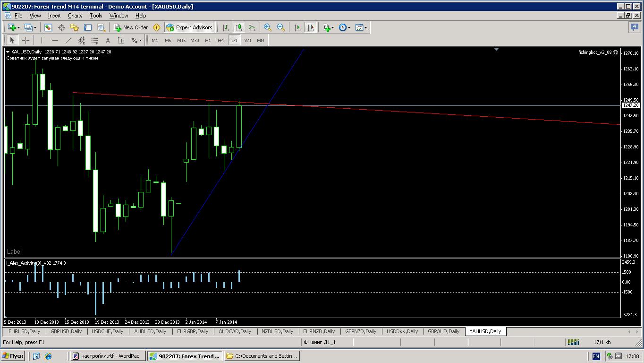Open the Insert menu
The height and width of the screenshot is (363, 644).
54,16
